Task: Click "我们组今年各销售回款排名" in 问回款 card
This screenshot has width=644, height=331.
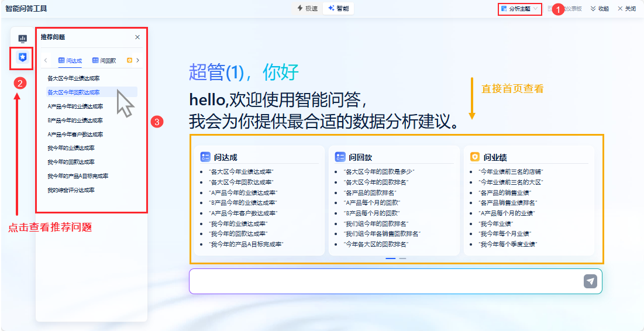Action: point(383,234)
